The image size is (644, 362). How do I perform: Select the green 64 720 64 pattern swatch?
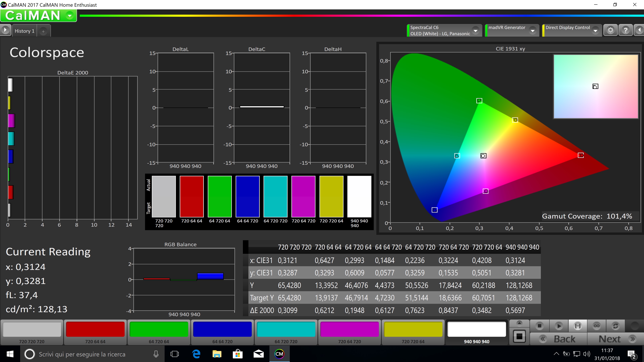pyautogui.click(x=159, y=332)
